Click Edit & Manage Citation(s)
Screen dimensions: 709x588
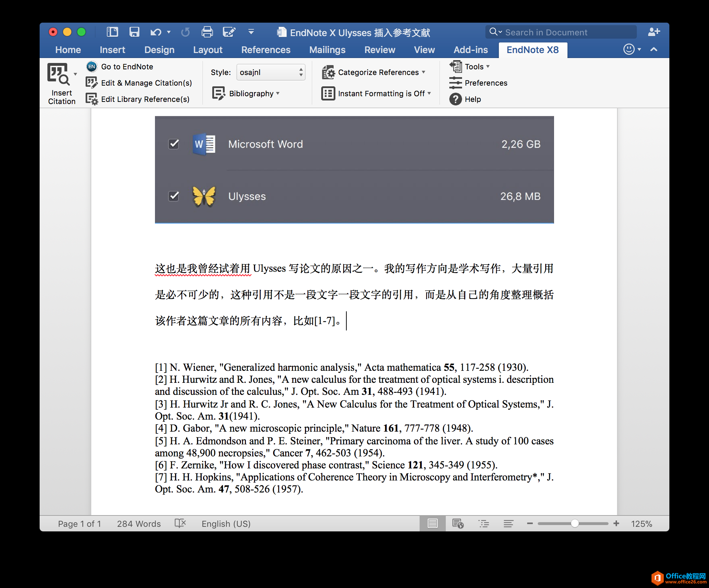click(x=146, y=83)
